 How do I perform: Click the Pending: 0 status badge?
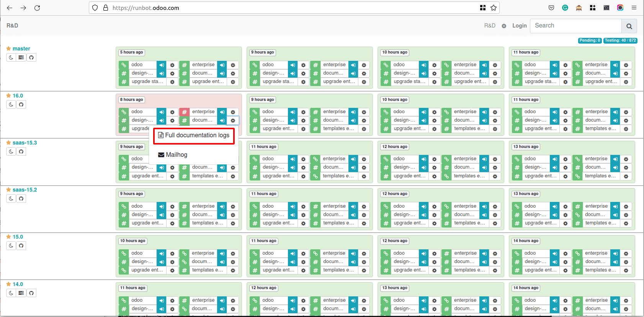click(x=590, y=41)
